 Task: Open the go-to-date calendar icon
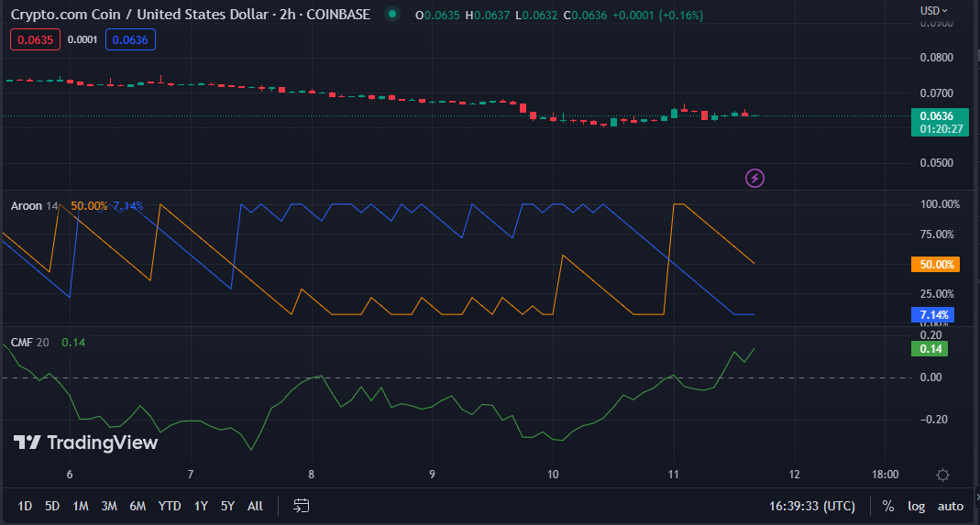click(x=302, y=505)
